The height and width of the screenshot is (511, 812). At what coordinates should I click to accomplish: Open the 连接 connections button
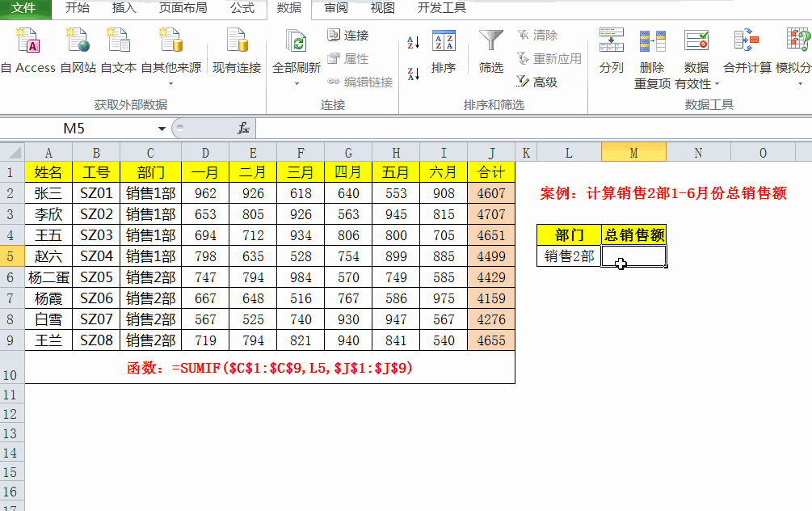tap(348, 36)
